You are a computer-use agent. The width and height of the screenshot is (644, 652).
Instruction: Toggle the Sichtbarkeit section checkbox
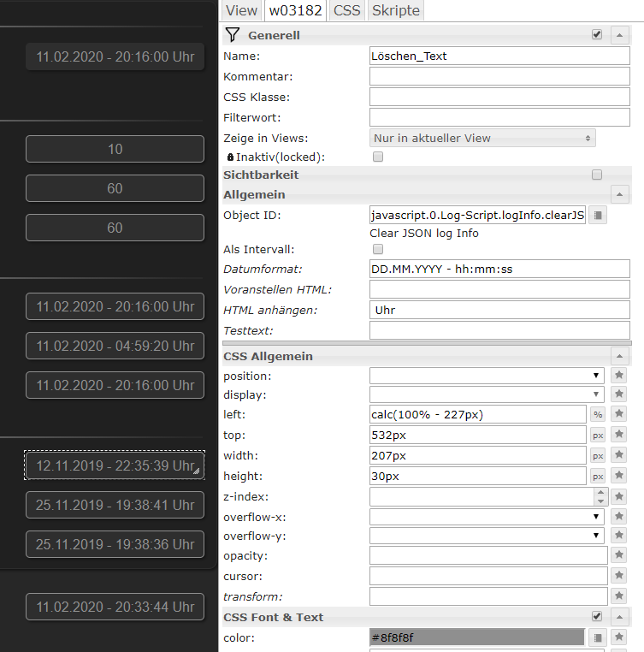tap(597, 175)
